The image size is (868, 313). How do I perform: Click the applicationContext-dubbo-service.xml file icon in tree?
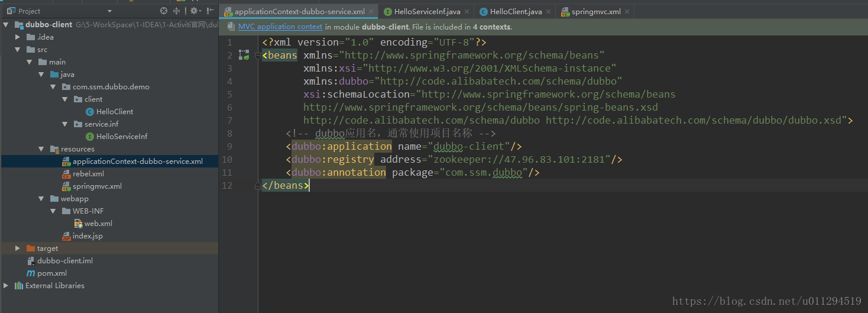pos(67,162)
